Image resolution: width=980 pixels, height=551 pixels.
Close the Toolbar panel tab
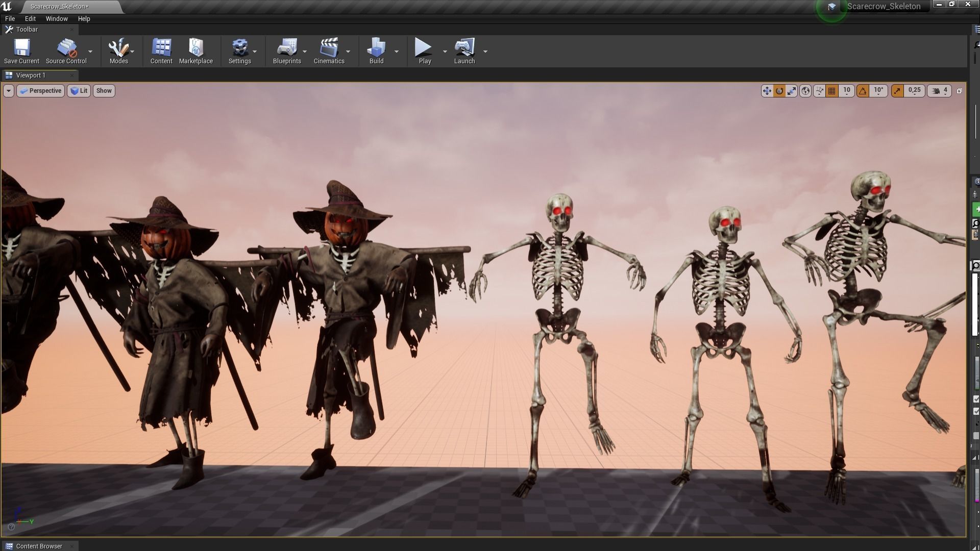point(72,30)
